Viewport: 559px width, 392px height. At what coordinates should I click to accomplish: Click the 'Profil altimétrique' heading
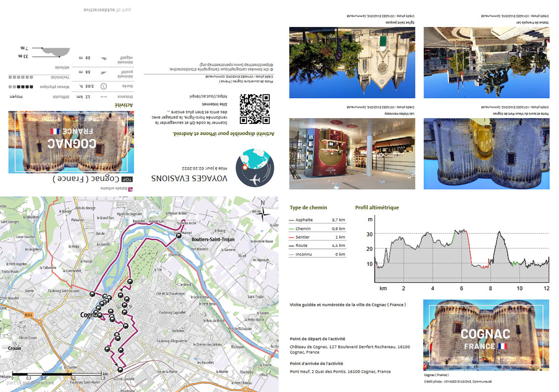click(x=377, y=207)
